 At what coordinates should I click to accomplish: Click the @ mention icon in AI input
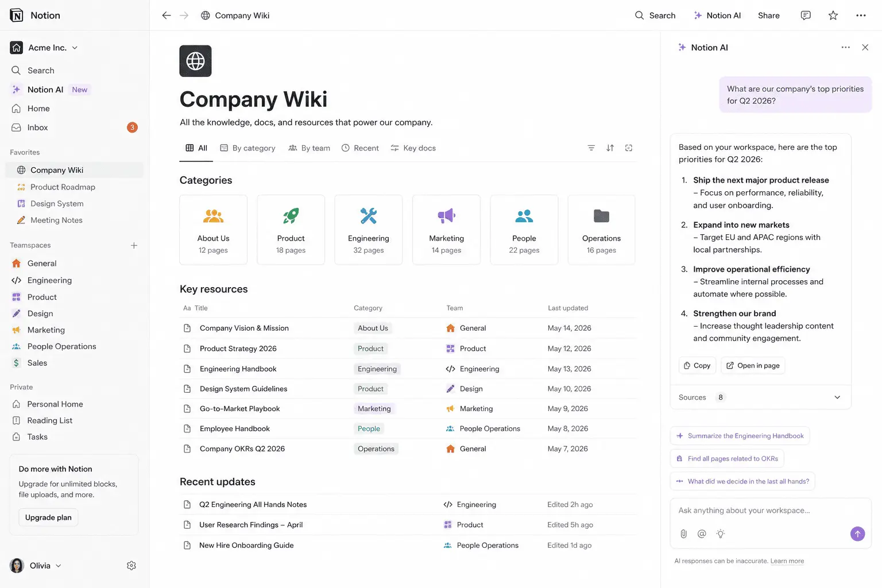702,534
